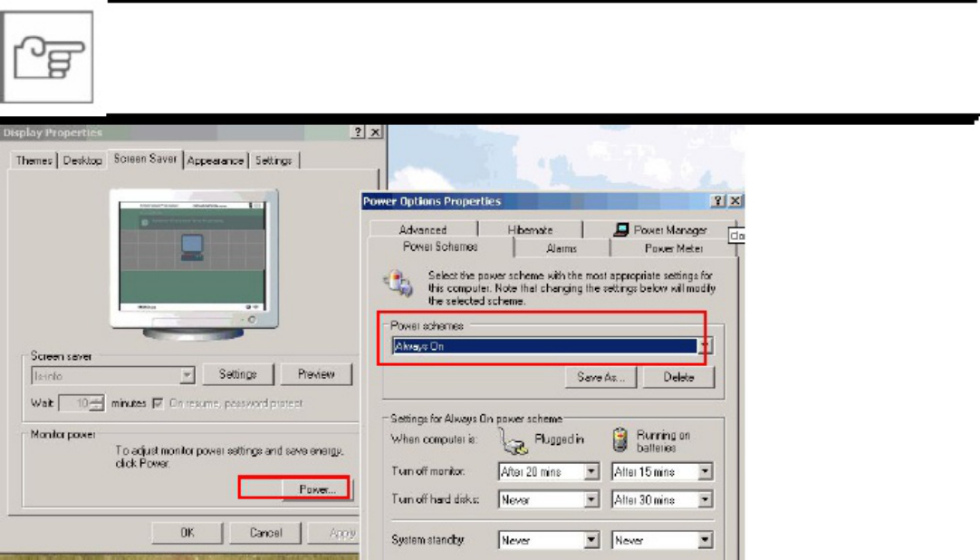Click the Plugged in power plug icon
Screen dimensions: 980x560
pos(514,440)
